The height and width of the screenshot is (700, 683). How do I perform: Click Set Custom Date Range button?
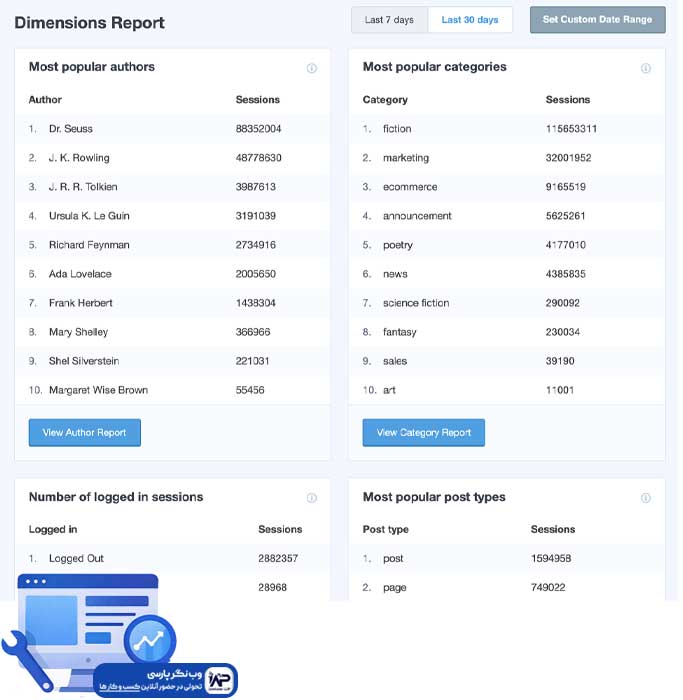(597, 20)
